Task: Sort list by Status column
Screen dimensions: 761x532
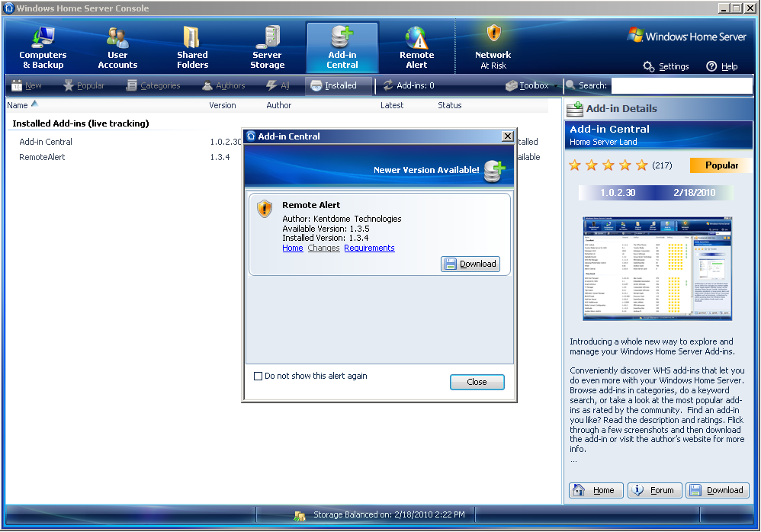Action: coord(449,105)
